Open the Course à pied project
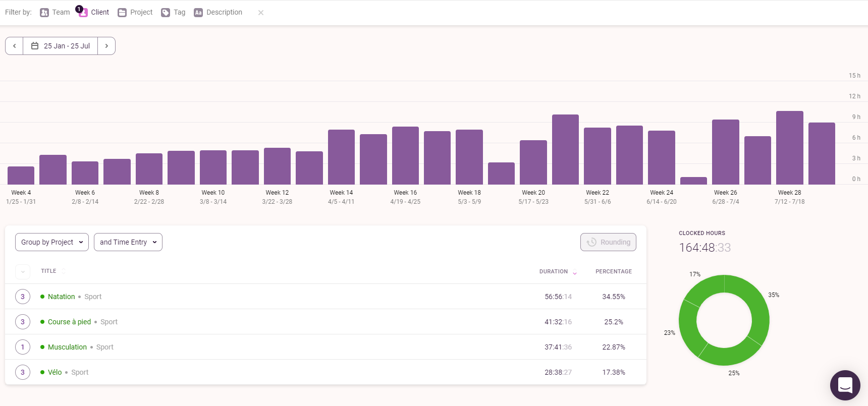This screenshot has width=868, height=406. click(69, 322)
